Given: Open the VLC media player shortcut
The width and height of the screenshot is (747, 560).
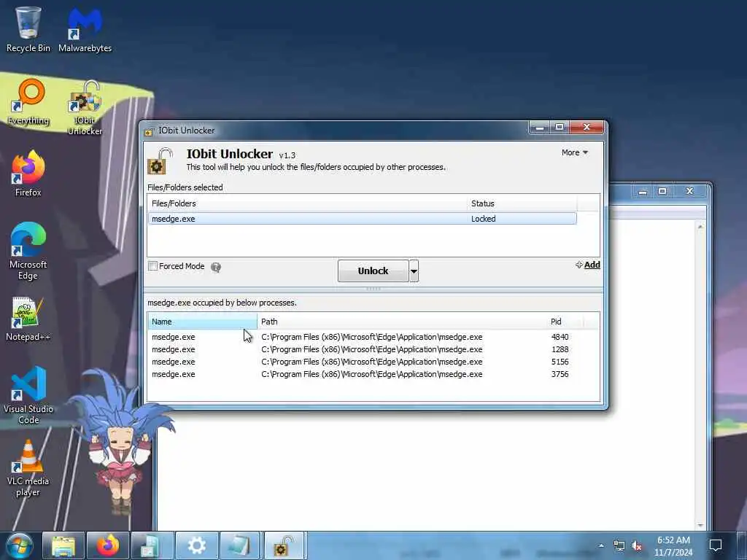Looking at the screenshot, I should click(28, 469).
